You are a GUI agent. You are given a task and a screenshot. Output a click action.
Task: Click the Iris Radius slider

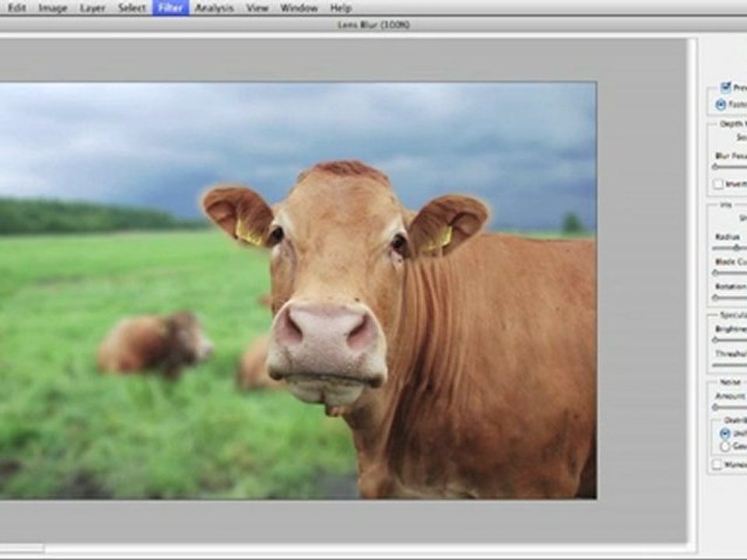729,248
